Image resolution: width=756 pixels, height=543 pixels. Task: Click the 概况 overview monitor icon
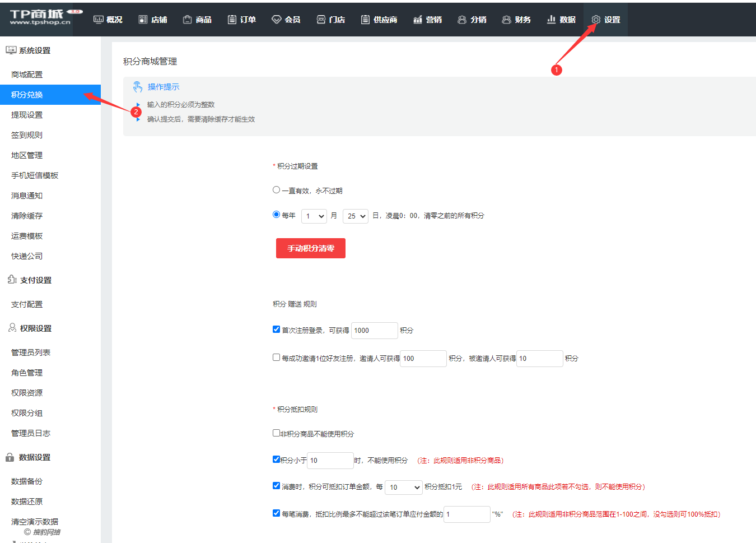[99, 20]
